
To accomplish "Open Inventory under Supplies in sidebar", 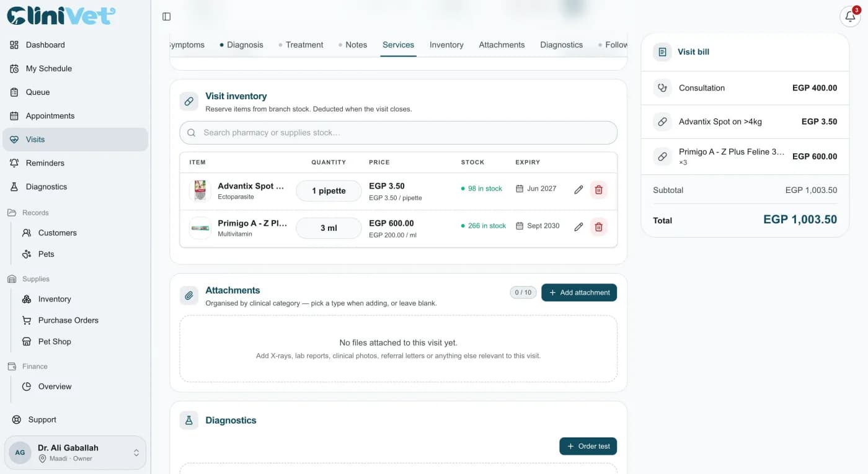I will click(x=81, y=299).
